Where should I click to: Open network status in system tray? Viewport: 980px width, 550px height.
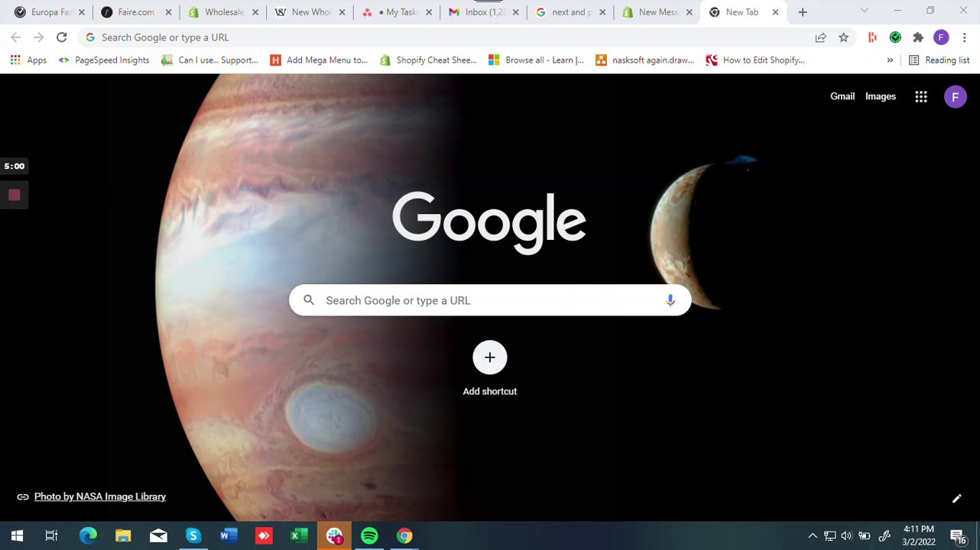pos(829,536)
